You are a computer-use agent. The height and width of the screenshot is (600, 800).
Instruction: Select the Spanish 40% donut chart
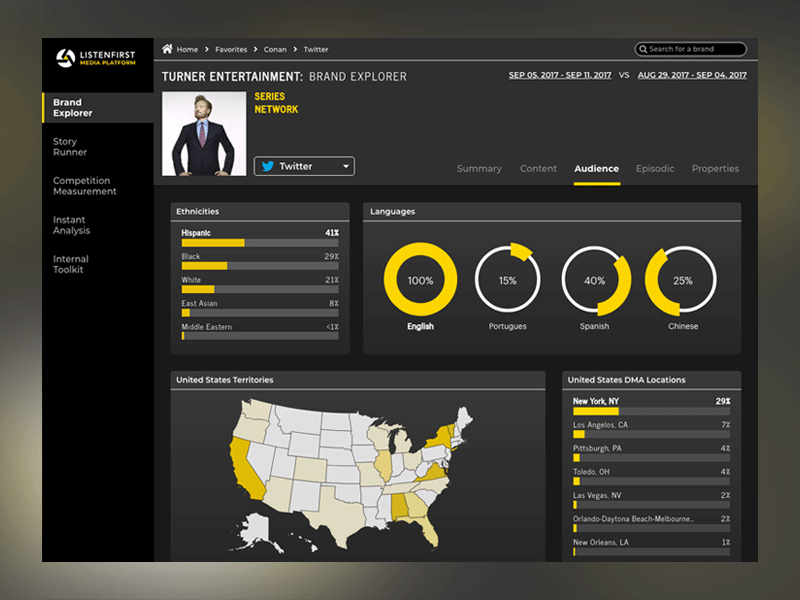click(x=594, y=281)
